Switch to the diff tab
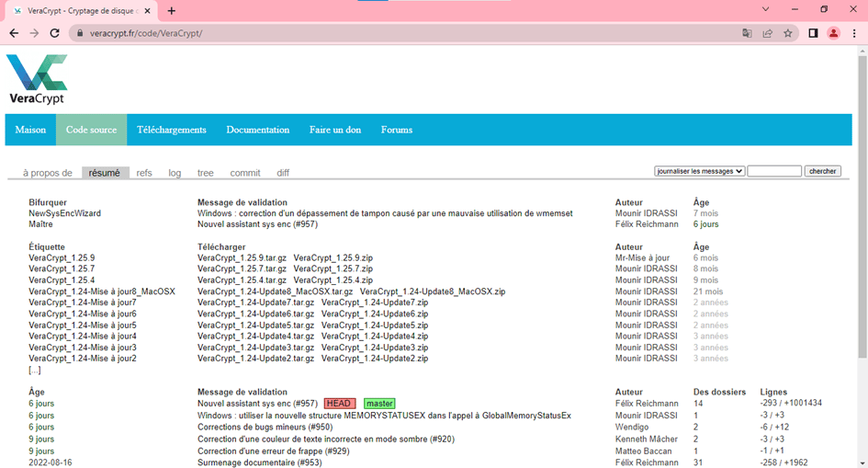 [x=283, y=173]
